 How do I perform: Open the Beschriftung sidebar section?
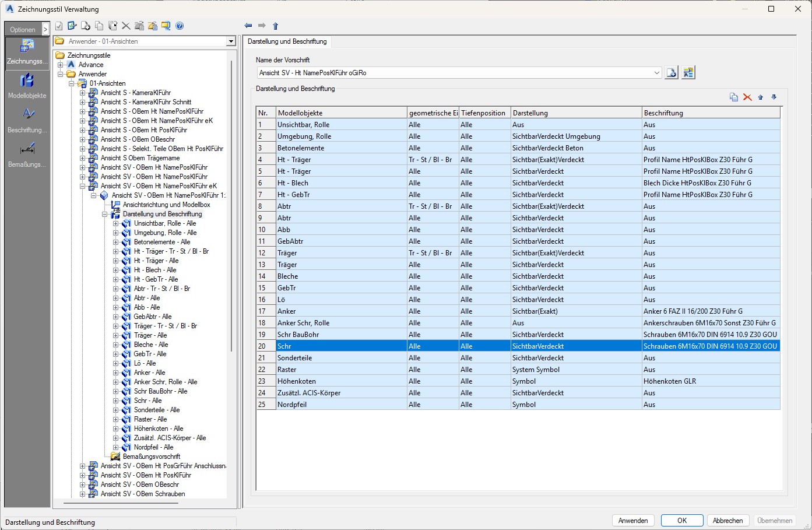click(x=27, y=120)
